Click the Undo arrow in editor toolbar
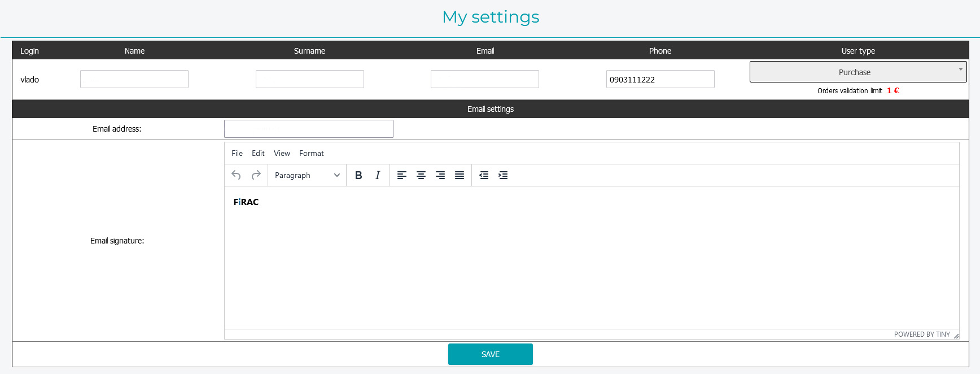Screen dimensions: 980x374 [237, 175]
